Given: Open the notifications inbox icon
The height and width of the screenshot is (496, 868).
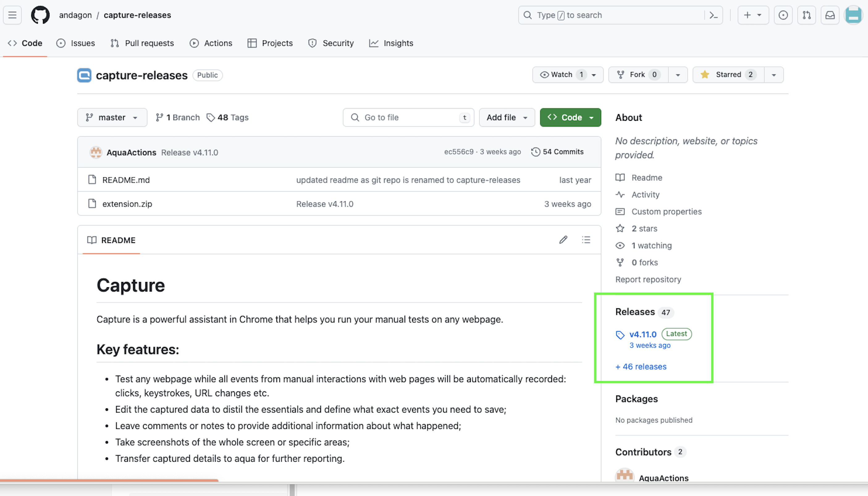Looking at the screenshot, I should click(830, 15).
